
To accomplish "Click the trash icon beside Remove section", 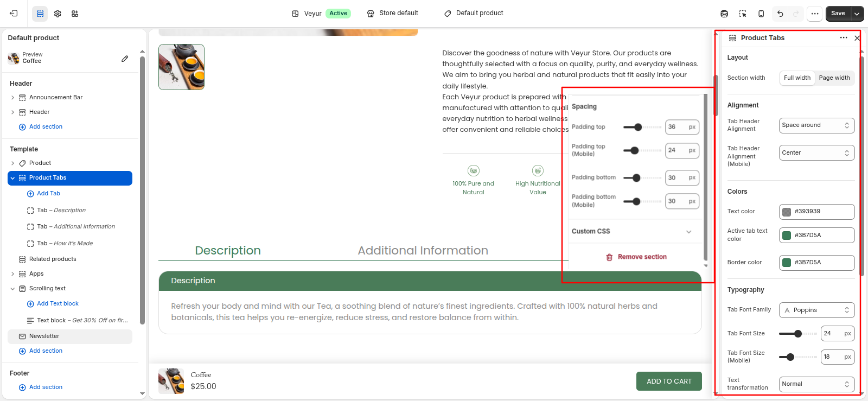I will click(x=609, y=257).
